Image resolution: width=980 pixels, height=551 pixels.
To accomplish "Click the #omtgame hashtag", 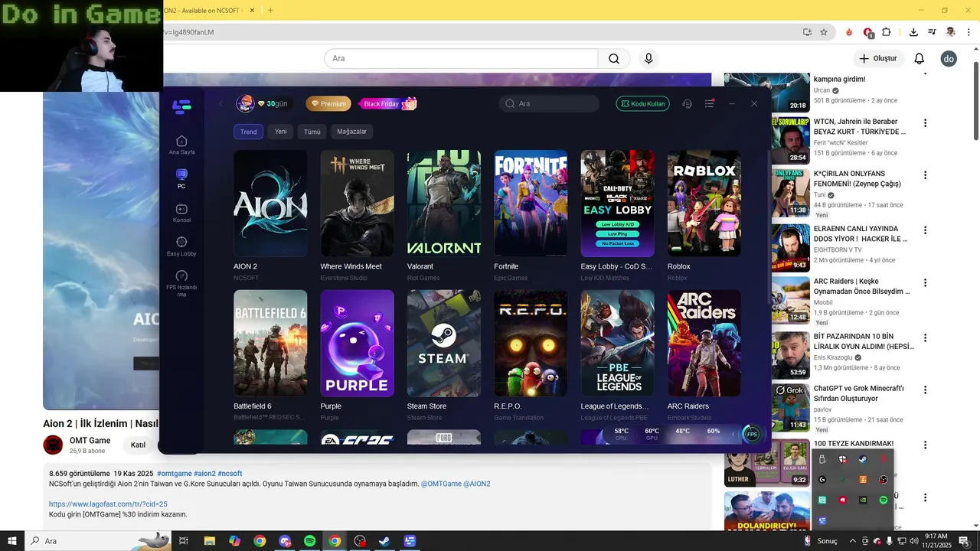I will pyautogui.click(x=174, y=474).
